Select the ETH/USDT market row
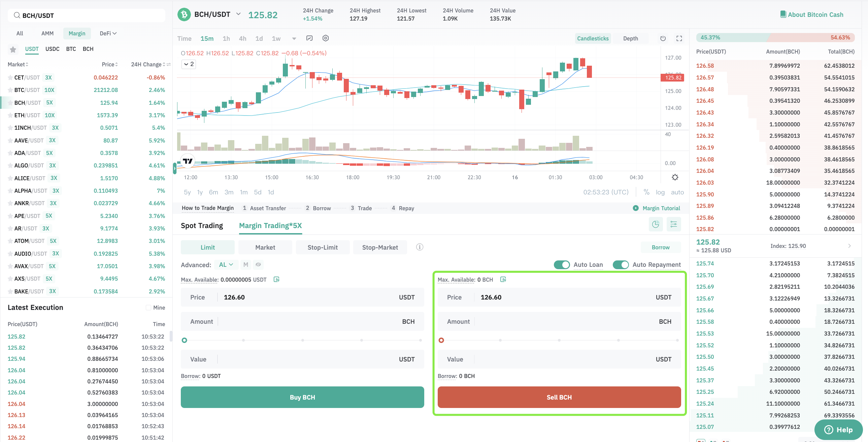The height and width of the screenshot is (442, 868). (x=86, y=115)
